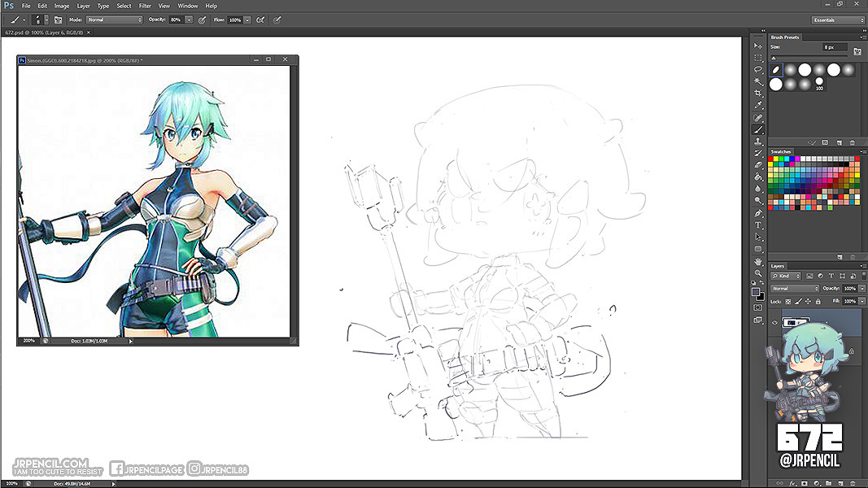Toggle lock transparent pixels

click(x=788, y=302)
